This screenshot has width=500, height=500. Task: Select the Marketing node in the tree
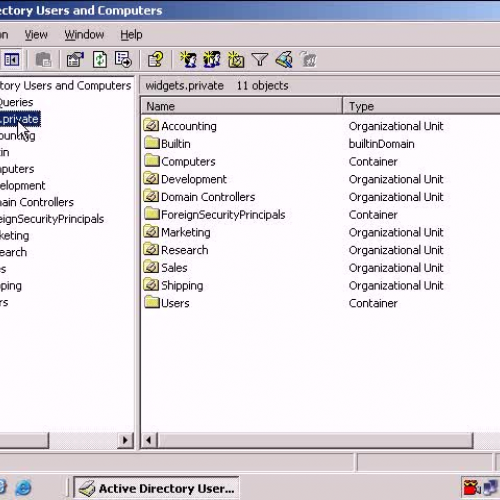coord(15,236)
